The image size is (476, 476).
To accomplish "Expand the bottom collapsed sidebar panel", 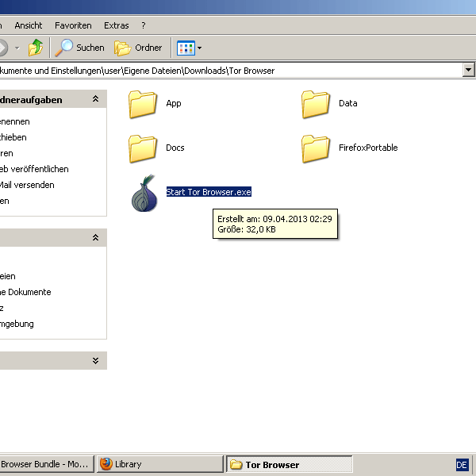I will coord(95,361).
